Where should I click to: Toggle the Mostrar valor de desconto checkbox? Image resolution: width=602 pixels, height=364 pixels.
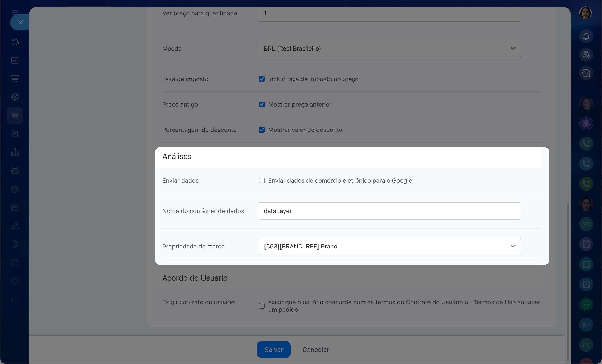262,130
